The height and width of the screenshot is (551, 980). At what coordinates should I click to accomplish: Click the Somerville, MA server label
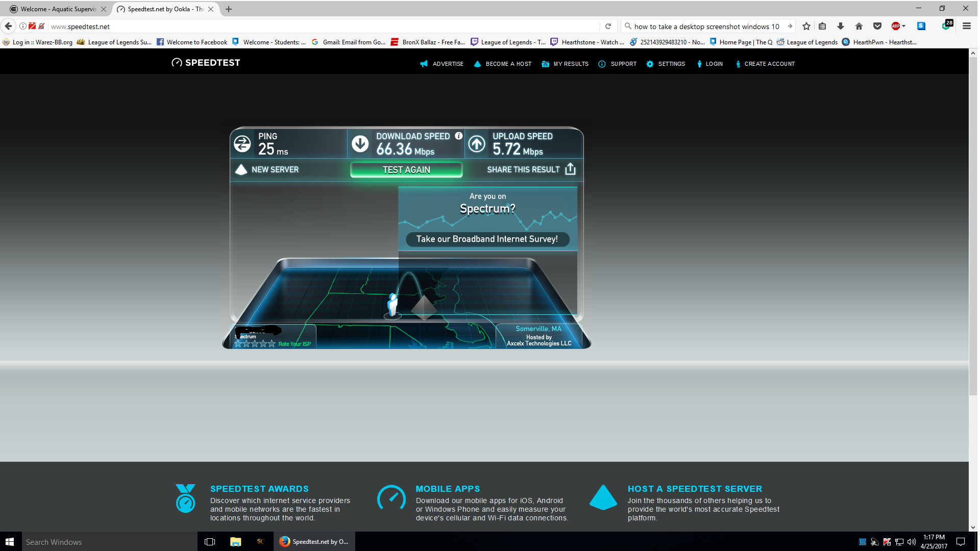pyautogui.click(x=538, y=329)
